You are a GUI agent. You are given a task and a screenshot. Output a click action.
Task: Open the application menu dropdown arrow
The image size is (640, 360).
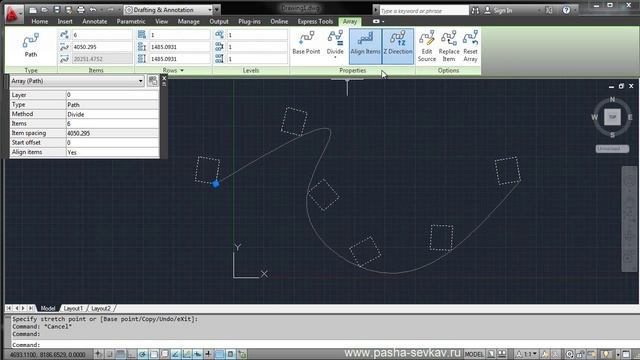[20, 14]
